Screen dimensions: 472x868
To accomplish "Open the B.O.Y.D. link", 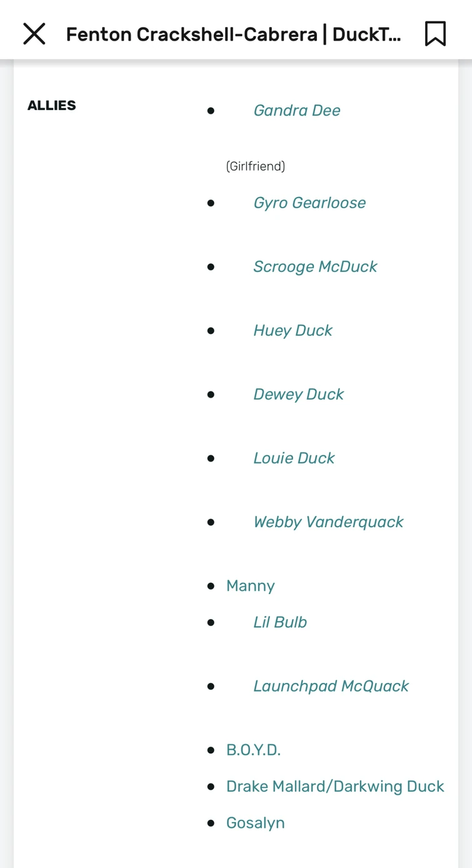I will coord(253,750).
